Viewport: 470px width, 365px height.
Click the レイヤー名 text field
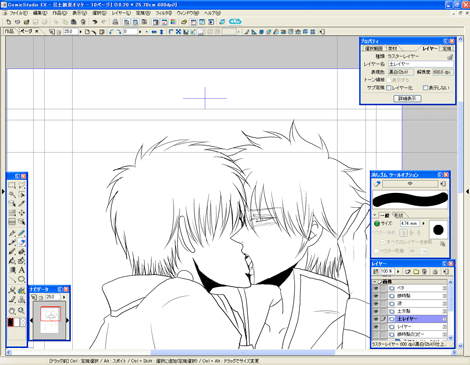(421, 64)
